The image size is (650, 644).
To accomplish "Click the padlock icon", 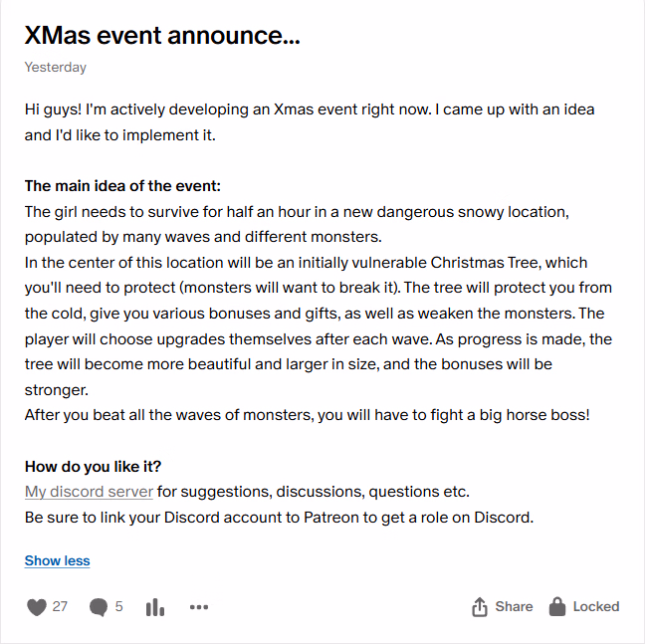I will pyautogui.click(x=557, y=606).
